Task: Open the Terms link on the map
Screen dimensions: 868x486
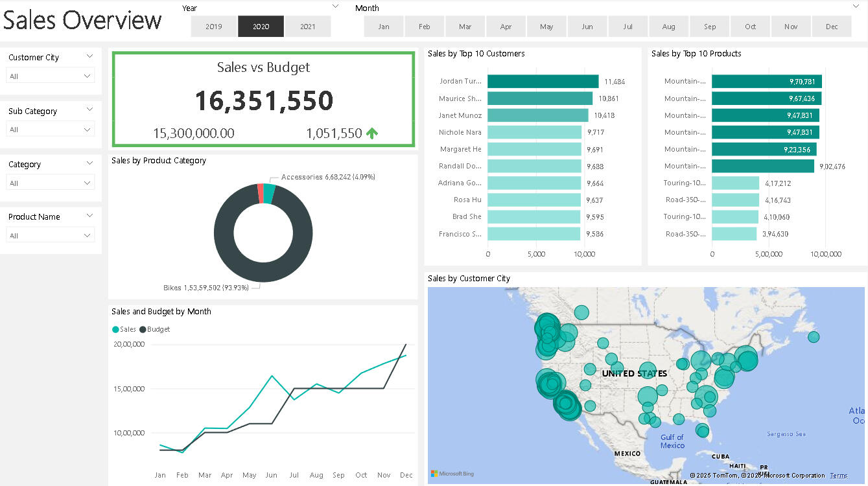Action: [x=838, y=476]
